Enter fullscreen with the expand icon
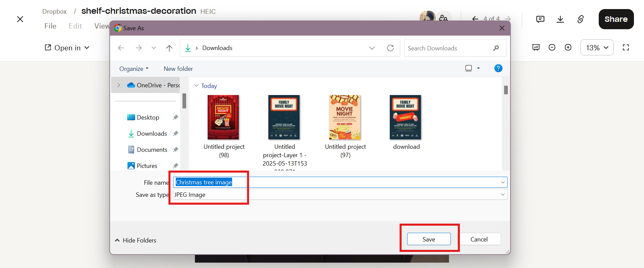 626,47
